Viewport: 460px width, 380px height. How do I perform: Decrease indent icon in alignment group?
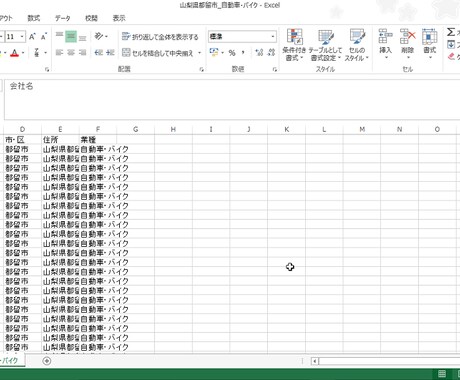(x=99, y=53)
